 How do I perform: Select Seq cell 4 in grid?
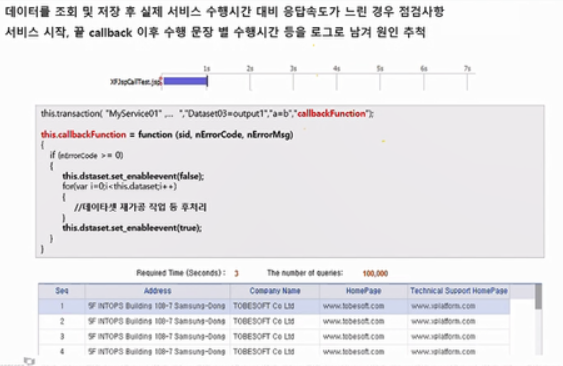[x=62, y=351]
